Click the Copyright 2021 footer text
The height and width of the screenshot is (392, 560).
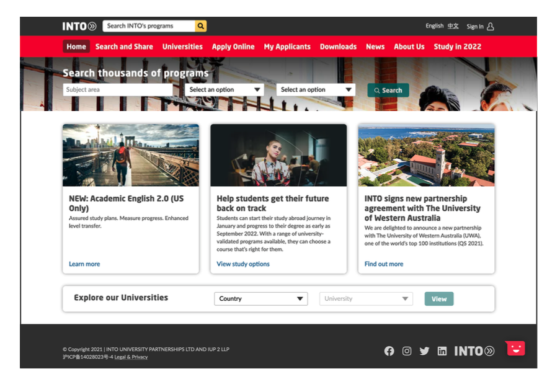pos(146,349)
